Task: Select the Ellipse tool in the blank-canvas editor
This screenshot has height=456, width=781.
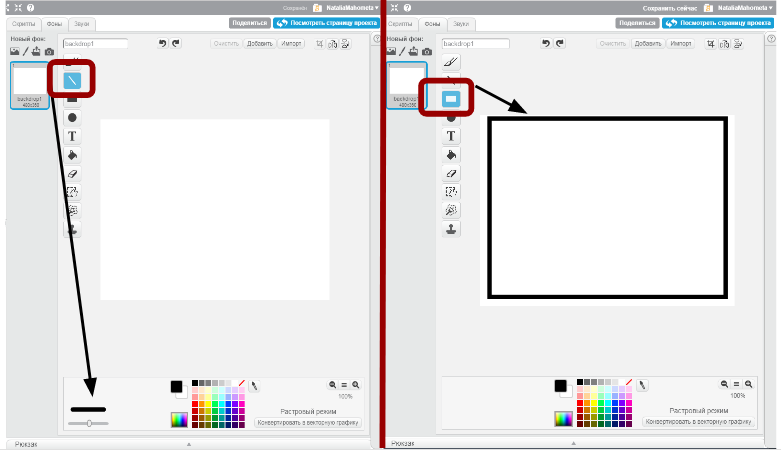Action: click(72, 118)
